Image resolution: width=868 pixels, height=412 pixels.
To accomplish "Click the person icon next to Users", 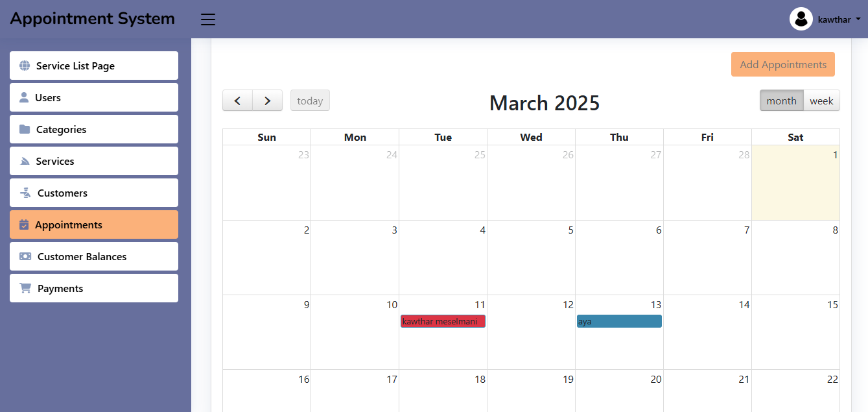I will 24,97.
